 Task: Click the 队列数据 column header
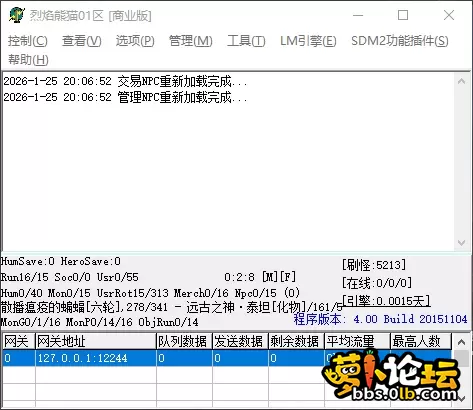[x=184, y=341]
